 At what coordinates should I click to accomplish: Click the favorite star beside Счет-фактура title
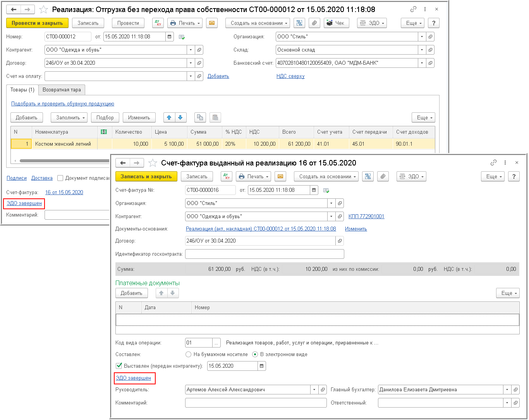153,163
